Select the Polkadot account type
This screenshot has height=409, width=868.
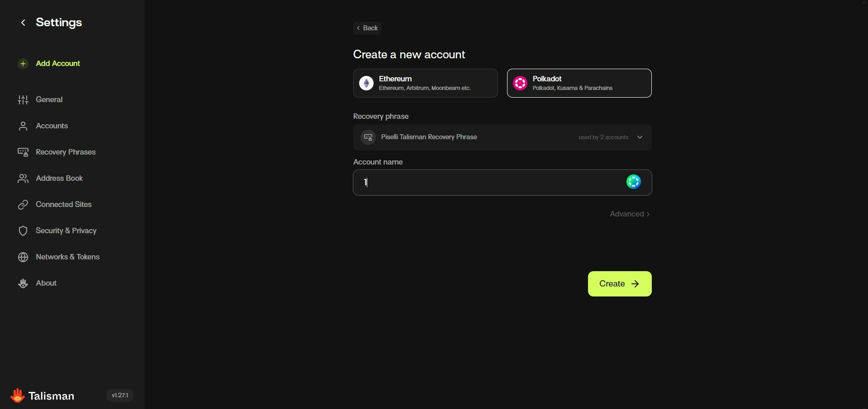(x=579, y=83)
